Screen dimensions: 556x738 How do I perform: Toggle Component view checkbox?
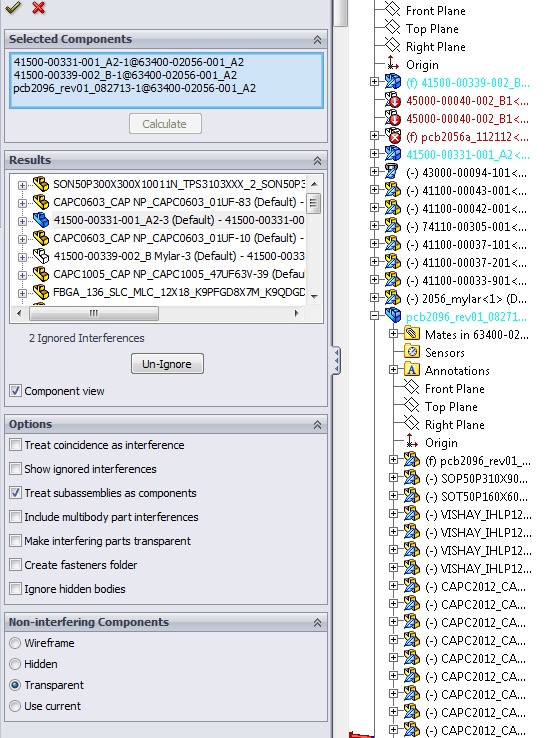16,391
